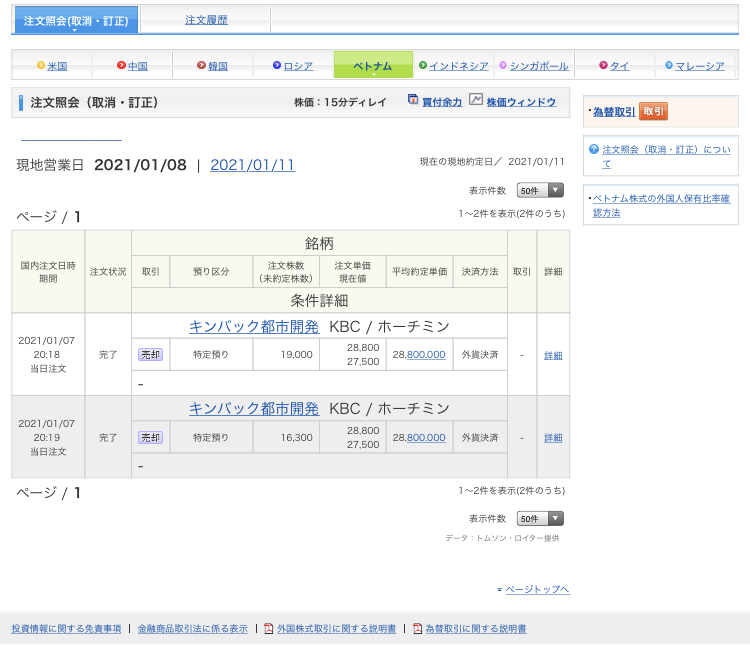Click the blue bullet icon beside ロシア
This screenshot has height=646, width=750.
click(x=277, y=65)
